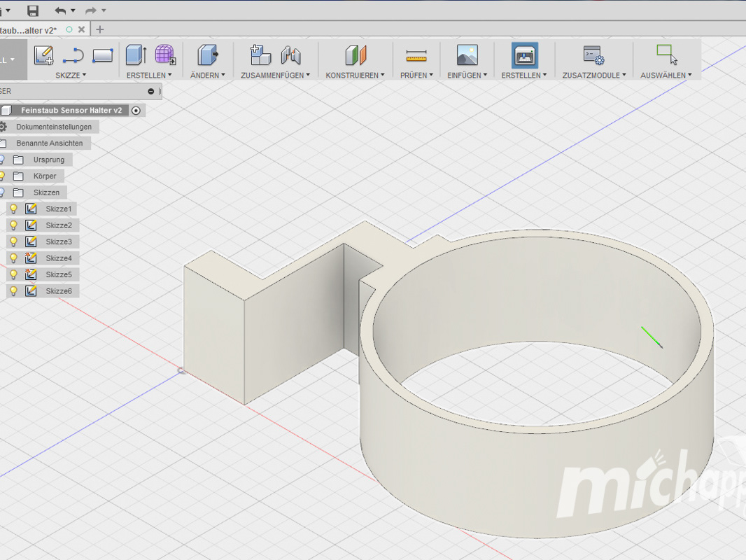Viewport: 746px width, 560px height.
Task: Open the Redo history dropdown arrow
Action: 104,10
